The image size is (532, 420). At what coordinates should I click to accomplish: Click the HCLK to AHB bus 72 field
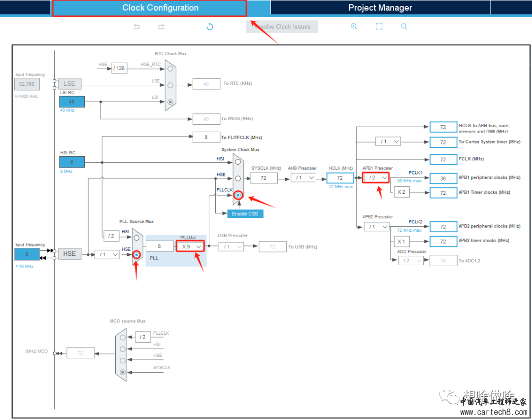443,127
